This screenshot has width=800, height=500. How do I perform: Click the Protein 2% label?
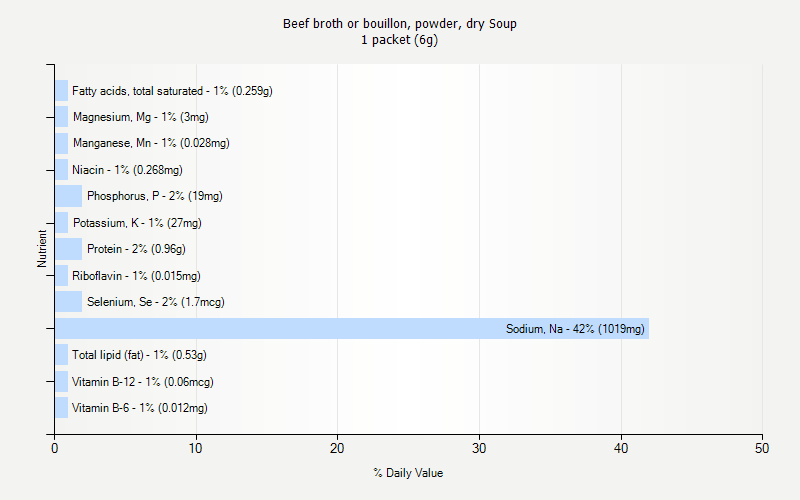[x=136, y=249]
